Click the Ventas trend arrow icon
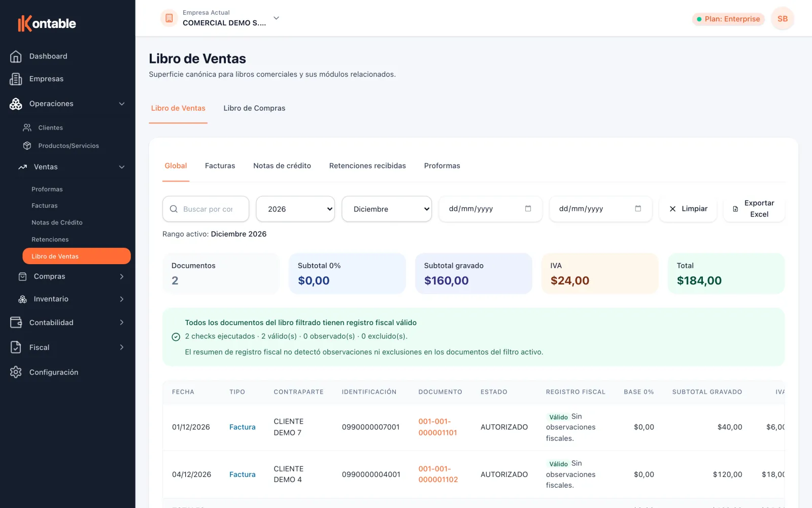The height and width of the screenshot is (508, 812). pos(23,167)
